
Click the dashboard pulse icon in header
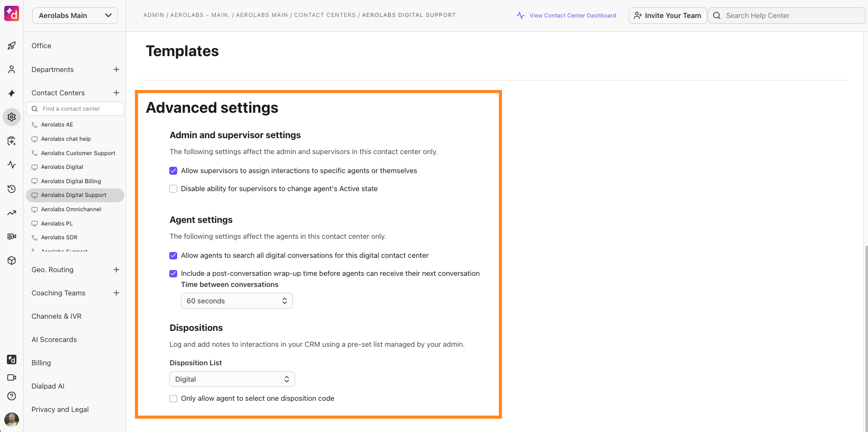pos(520,15)
